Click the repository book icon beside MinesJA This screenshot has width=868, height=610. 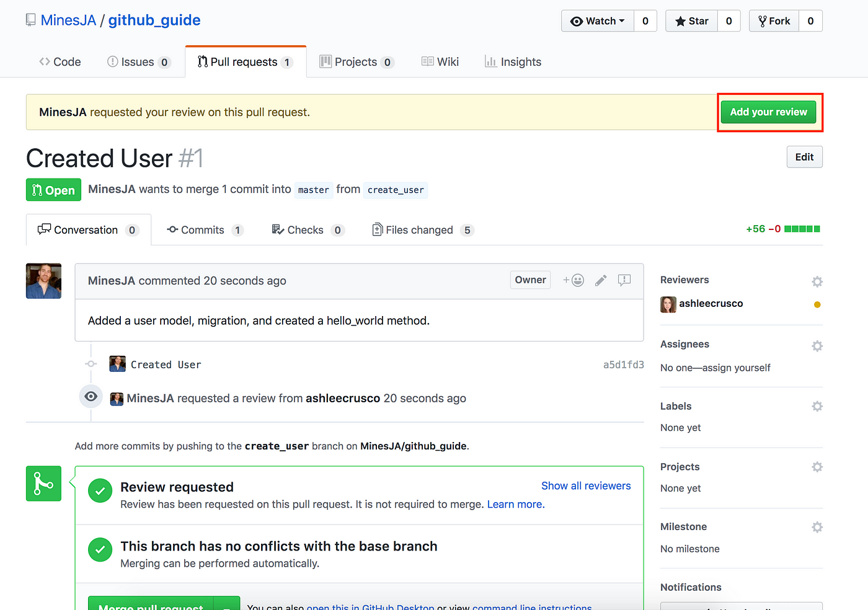click(x=30, y=20)
